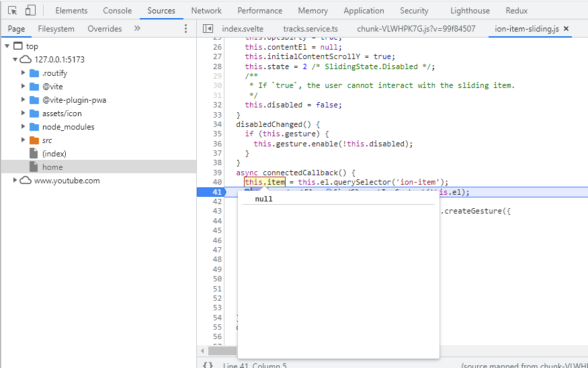Switch to the Console tab
The width and height of the screenshot is (588, 368).
coord(118,11)
